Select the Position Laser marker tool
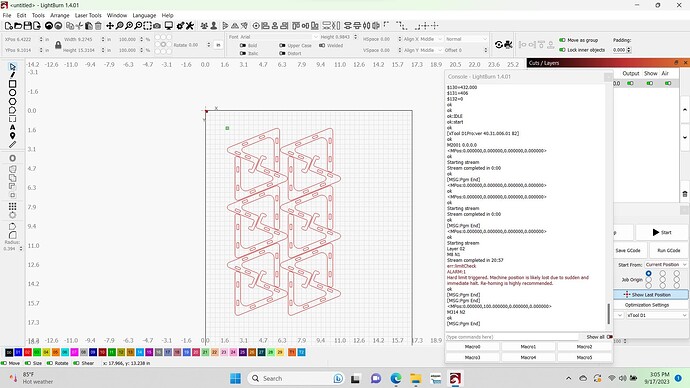This screenshot has height=388, width=690. click(12, 135)
